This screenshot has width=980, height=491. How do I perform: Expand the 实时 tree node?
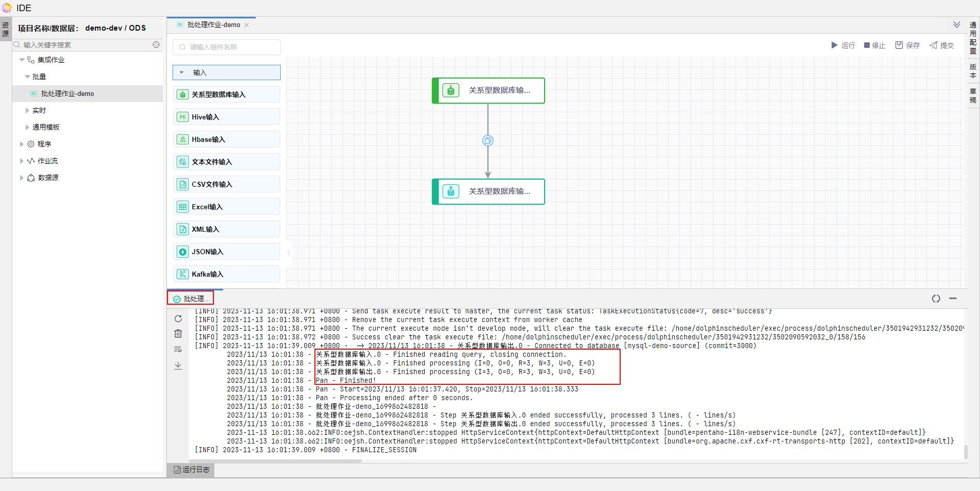point(28,110)
